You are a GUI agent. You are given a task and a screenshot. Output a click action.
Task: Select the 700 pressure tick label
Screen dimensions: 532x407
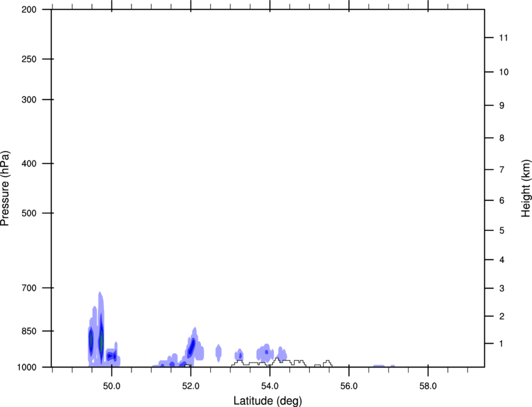click(29, 288)
